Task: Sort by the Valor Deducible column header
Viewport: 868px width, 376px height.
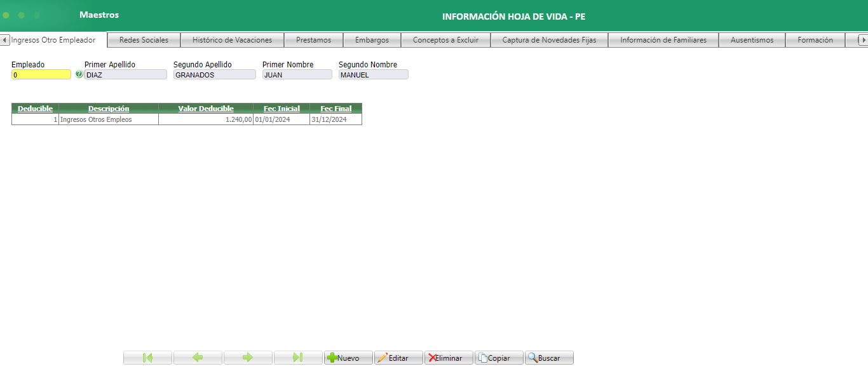Action: point(205,108)
